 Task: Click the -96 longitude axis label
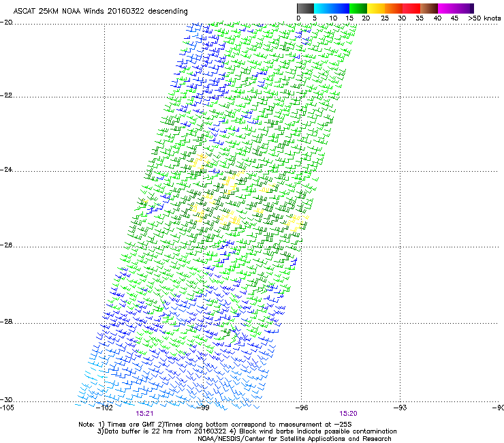pyautogui.click(x=302, y=408)
